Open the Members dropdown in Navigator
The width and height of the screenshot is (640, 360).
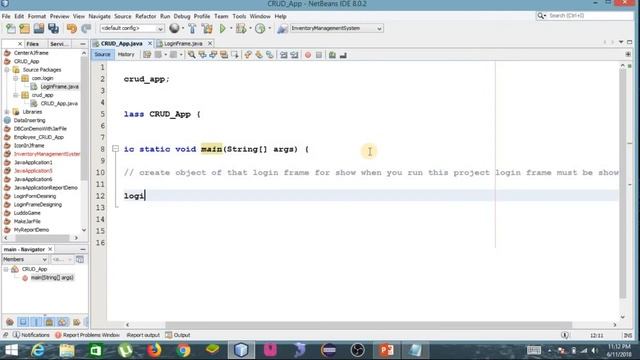[25, 259]
